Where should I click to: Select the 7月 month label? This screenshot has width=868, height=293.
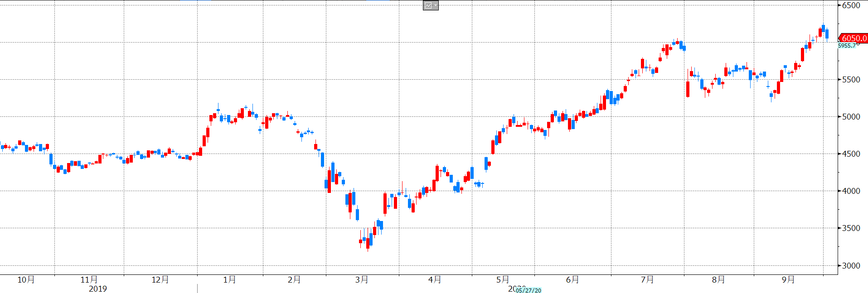pyautogui.click(x=647, y=280)
